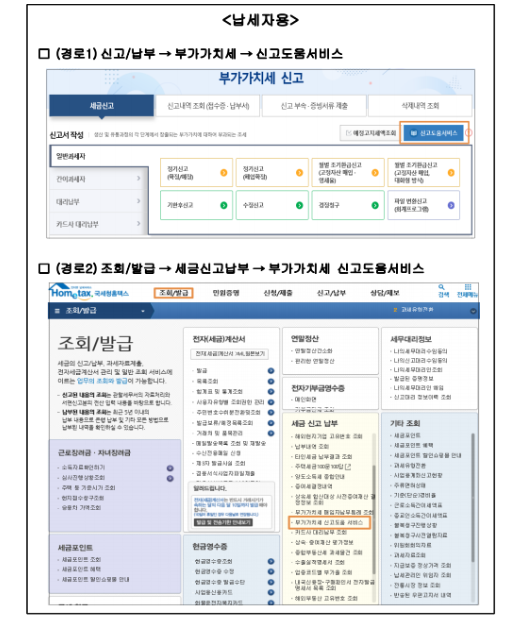Click green arrow on 경정청구 card
Viewport: 522px width, 624px height.
click(375, 205)
